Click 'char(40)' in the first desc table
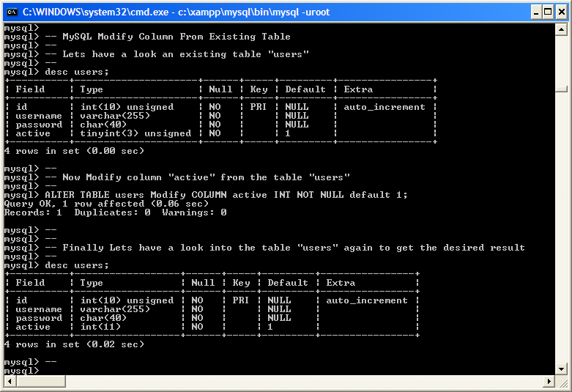572x392 pixels. click(x=103, y=125)
